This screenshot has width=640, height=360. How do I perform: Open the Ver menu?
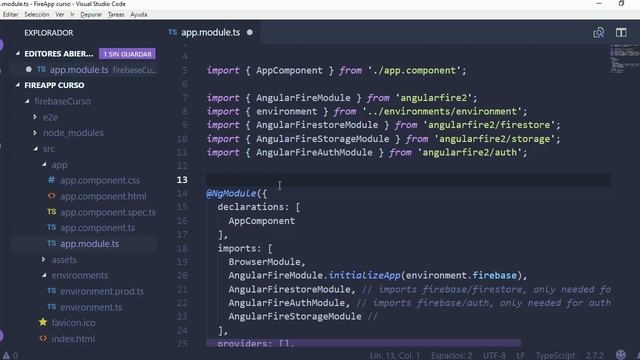pos(60,14)
